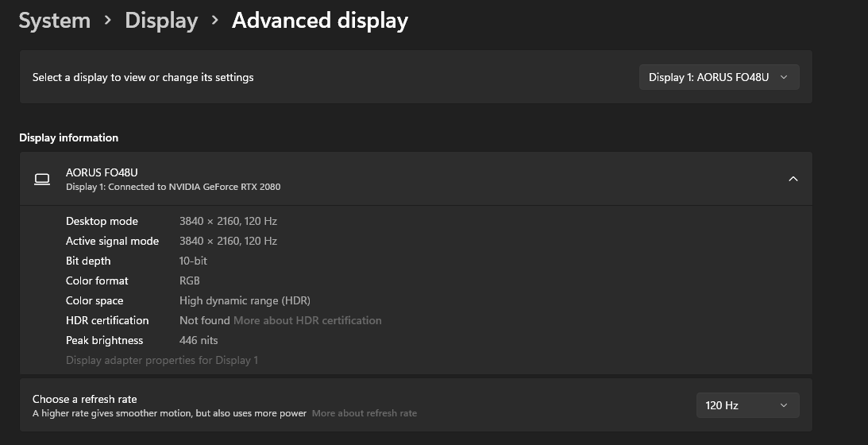Open Display adapter properties for Display 1

click(x=162, y=360)
